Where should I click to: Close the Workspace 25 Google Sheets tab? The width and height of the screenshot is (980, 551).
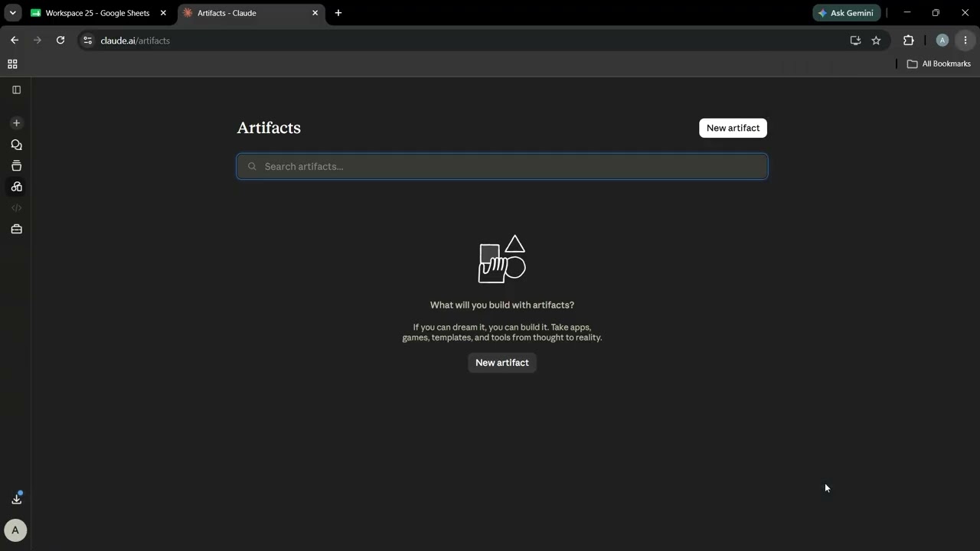tap(163, 13)
